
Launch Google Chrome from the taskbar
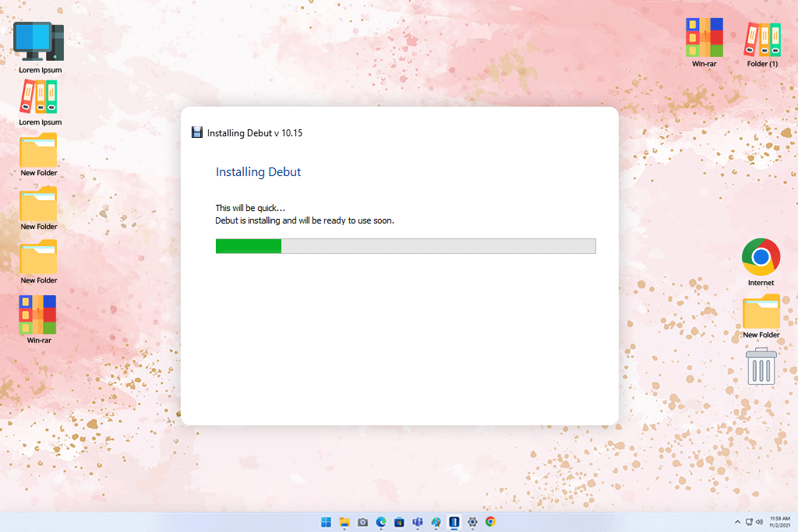[491, 522]
